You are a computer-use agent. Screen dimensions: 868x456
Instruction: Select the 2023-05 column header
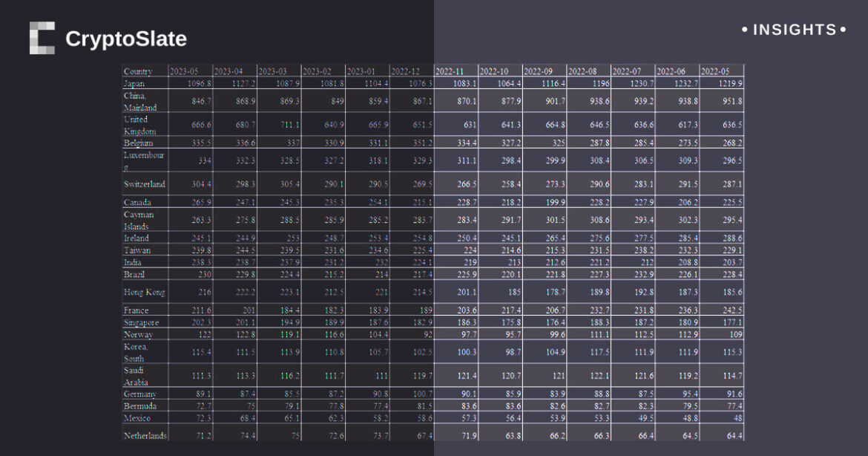coord(184,71)
